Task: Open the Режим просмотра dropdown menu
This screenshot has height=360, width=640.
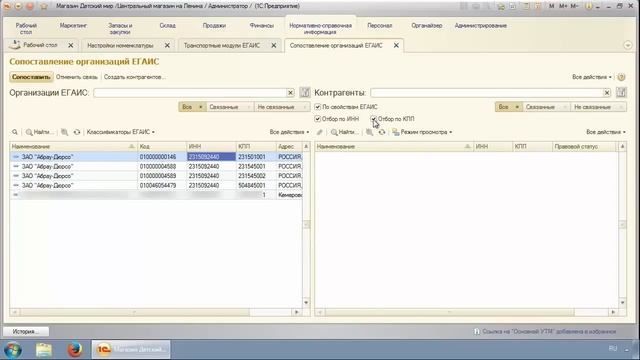Action: [x=422, y=132]
